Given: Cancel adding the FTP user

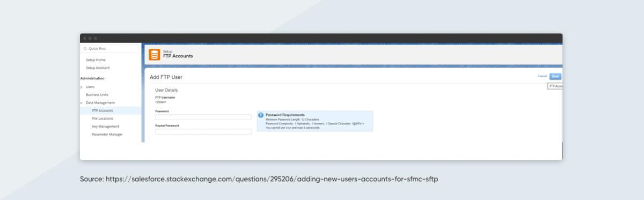Looking at the screenshot, I should coord(542,77).
